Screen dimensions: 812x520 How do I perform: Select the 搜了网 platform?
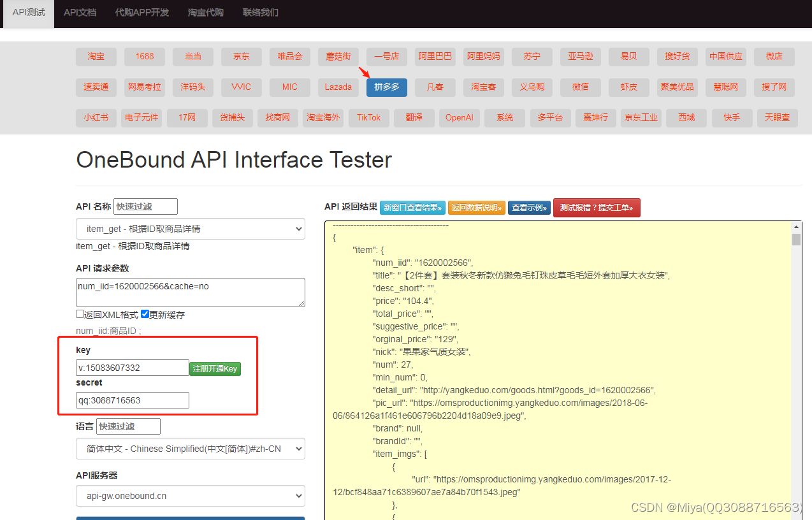click(774, 87)
